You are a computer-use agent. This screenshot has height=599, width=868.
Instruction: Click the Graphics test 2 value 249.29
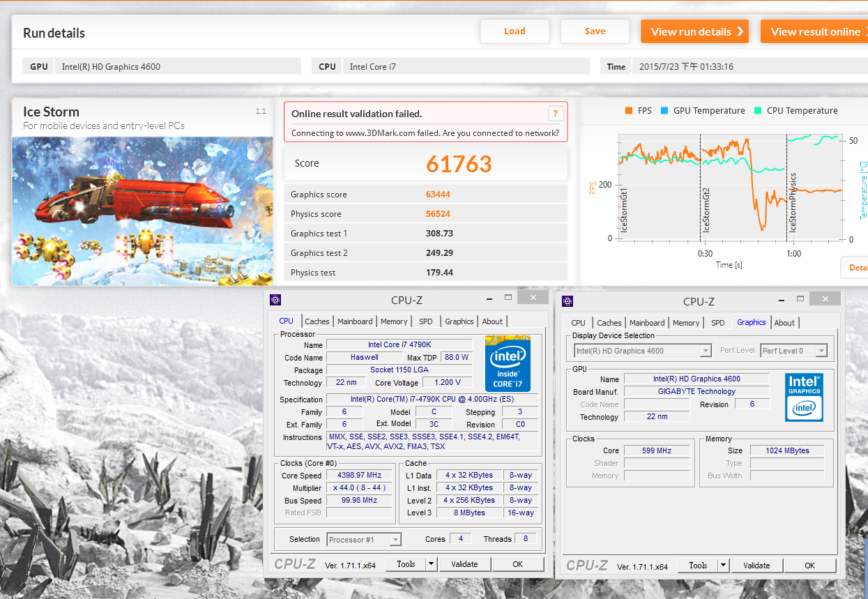coord(439,253)
